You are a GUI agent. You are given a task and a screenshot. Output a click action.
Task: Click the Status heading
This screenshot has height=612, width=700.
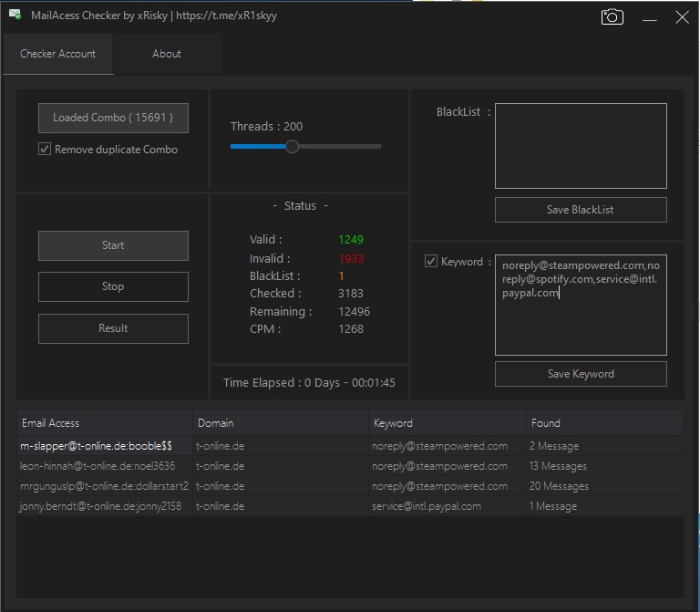point(300,205)
